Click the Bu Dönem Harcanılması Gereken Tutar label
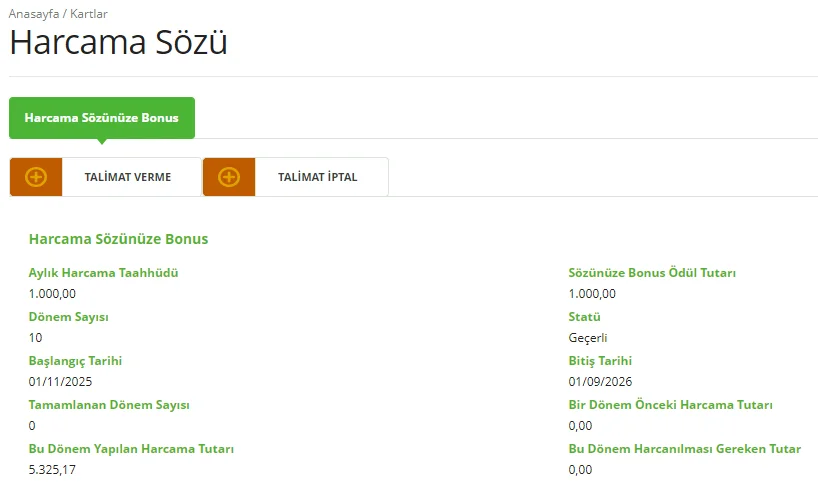Viewport: 818px width, 502px height. tap(684, 449)
